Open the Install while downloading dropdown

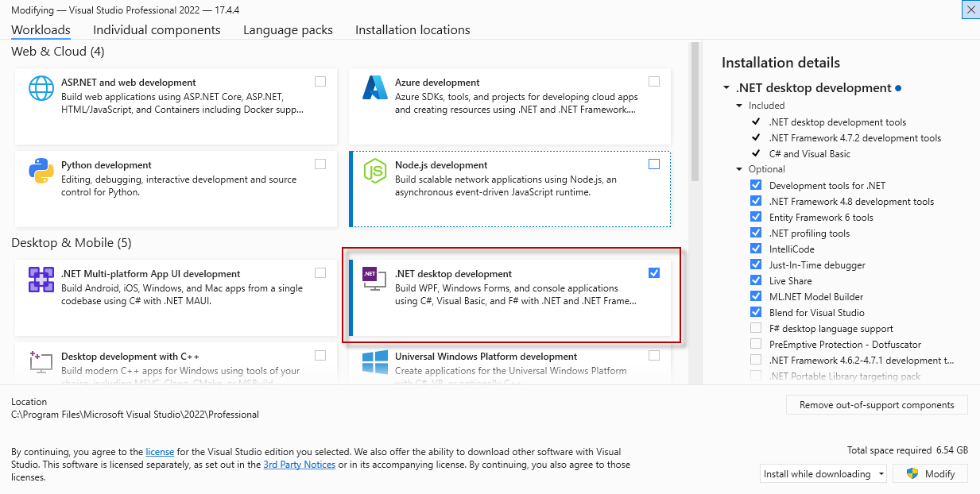(x=881, y=473)
